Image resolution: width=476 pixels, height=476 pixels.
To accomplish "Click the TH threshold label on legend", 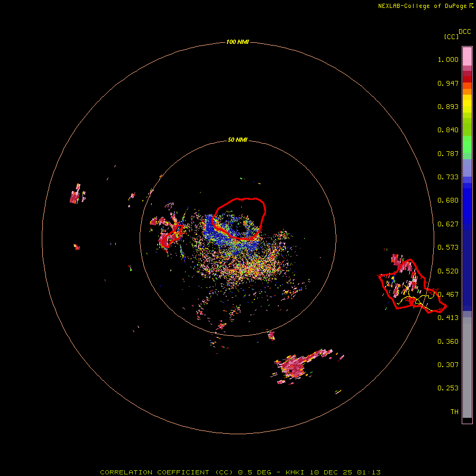I will click(454, 412).
